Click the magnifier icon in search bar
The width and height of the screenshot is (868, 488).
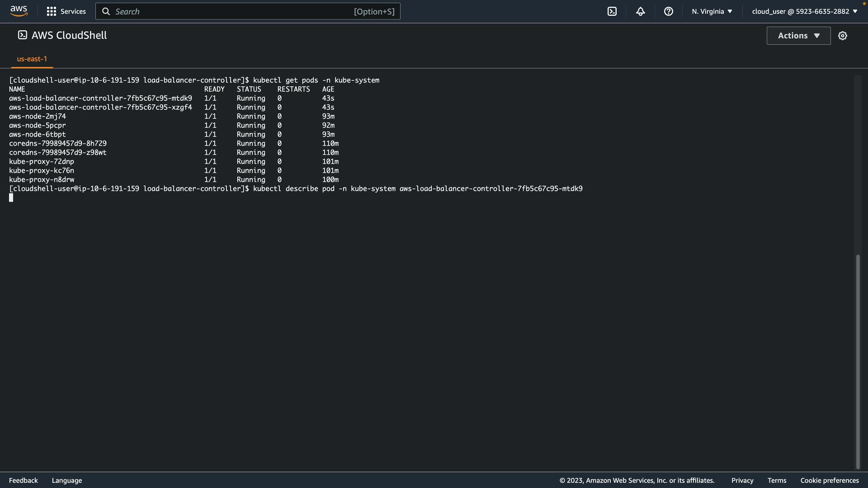click(106, 11)
